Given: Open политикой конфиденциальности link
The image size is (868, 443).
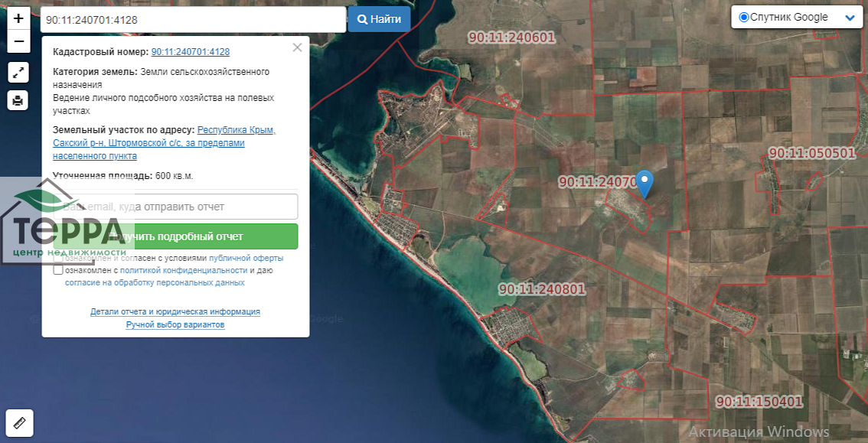Looking at the screenshot, I should [184, 270].
